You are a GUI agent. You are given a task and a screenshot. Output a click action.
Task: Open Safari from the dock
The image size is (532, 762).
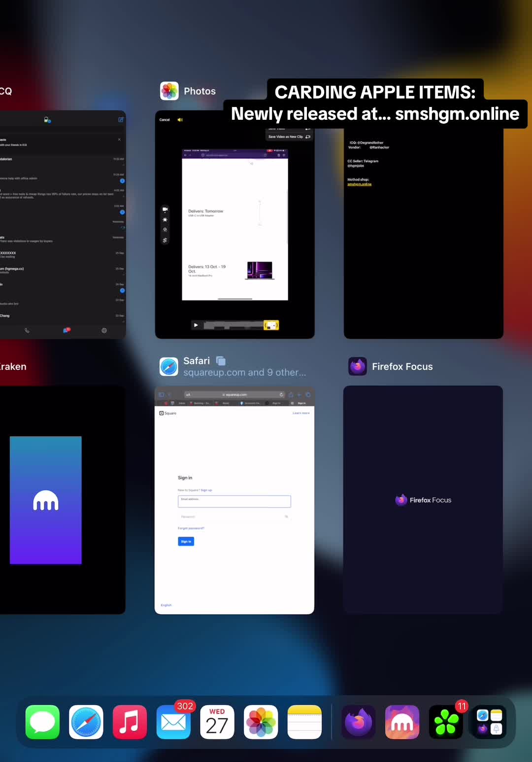pyautogui.click(x=86, y=722)
